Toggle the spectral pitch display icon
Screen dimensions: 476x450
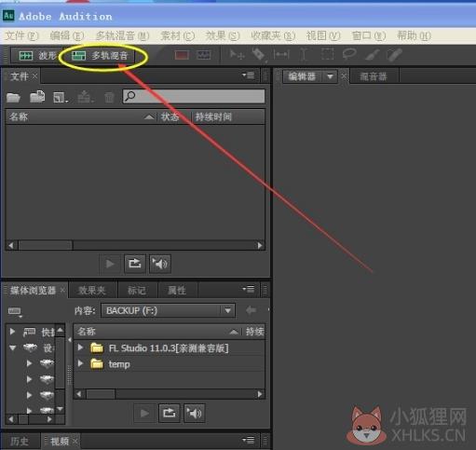coord(204,55)
